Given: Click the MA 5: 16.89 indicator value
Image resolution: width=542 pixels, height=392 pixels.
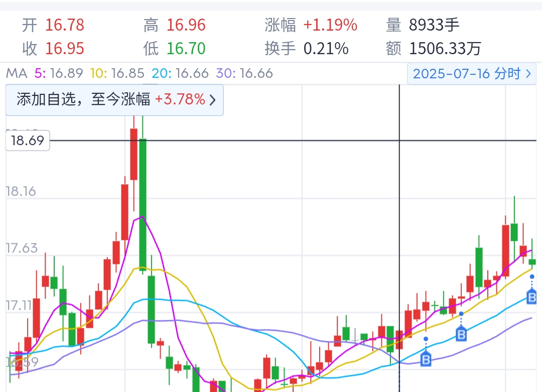Looking at the screenshot, I should click(x=59, y=73).
